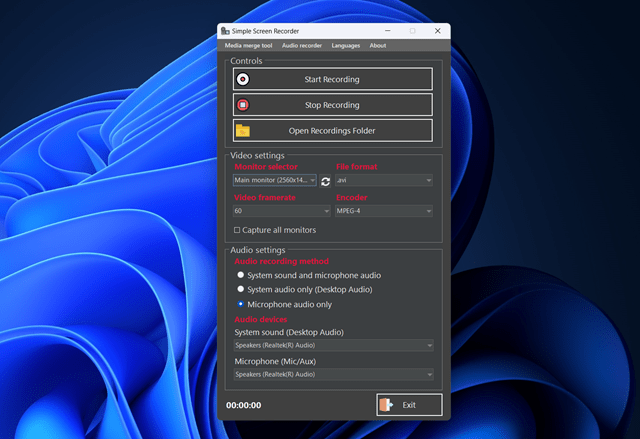Minimize the Simple Screen Recorder window
Image resolution: width=640 pixels, height=439 pixels.
tap(387, 31)
